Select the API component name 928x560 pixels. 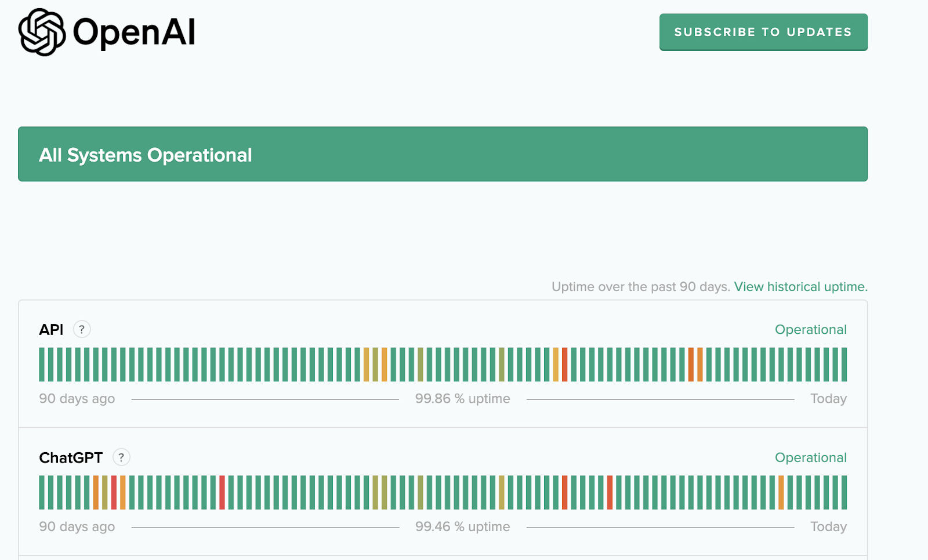pos(51,330)
